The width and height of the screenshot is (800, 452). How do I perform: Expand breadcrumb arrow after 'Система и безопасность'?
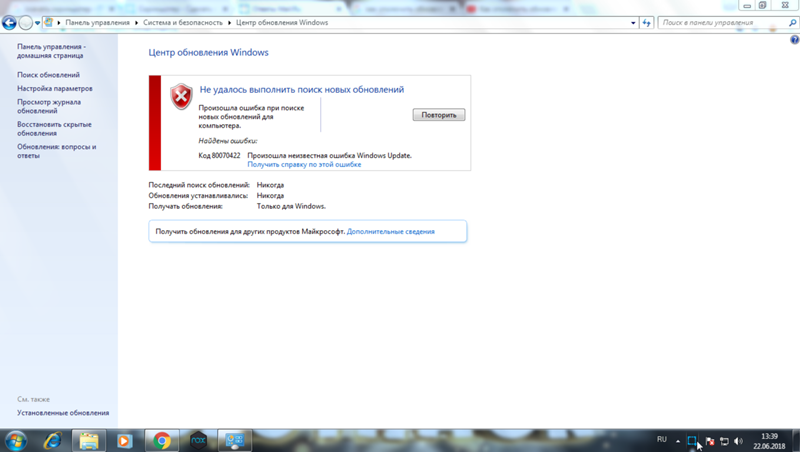[x=229, y=23]
